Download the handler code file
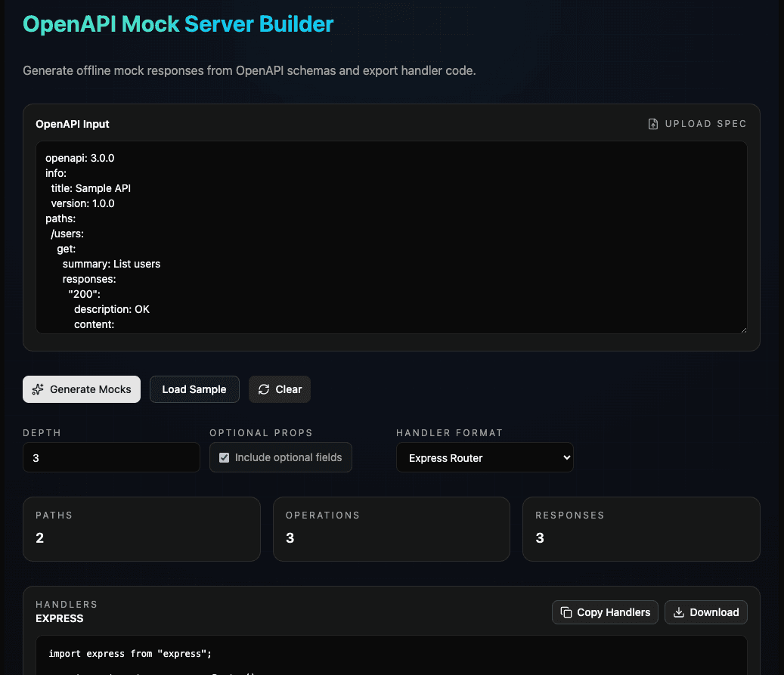The width and height of the screenshot is (784, 675). pos(705,612)
